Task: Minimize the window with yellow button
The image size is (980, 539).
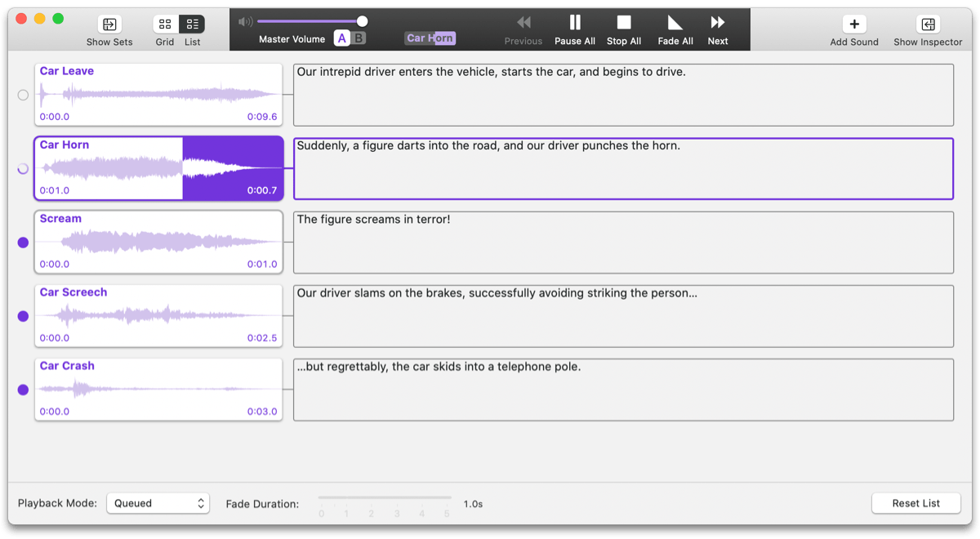Action: pyautogui.click(x=40, y=19)
